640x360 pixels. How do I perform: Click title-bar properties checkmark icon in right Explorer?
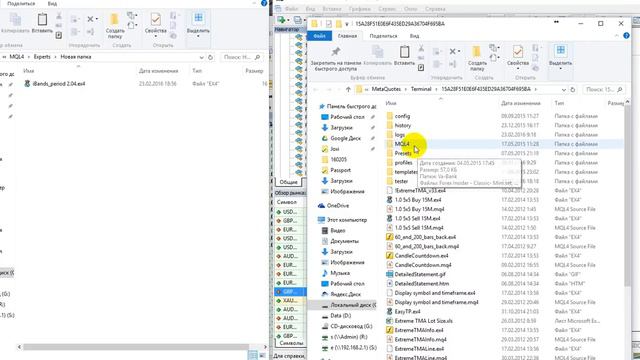point(329,24)
